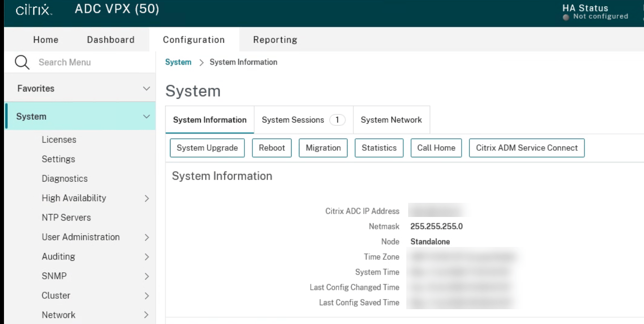Select SNMP in the sidebar
Screen dimensions: 644x324
54,276
